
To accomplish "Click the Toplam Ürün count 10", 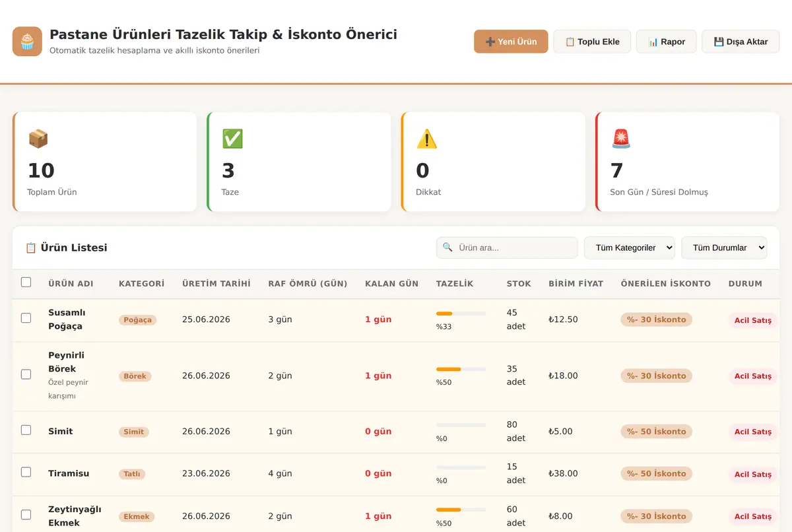I will (x=41, y=171).
